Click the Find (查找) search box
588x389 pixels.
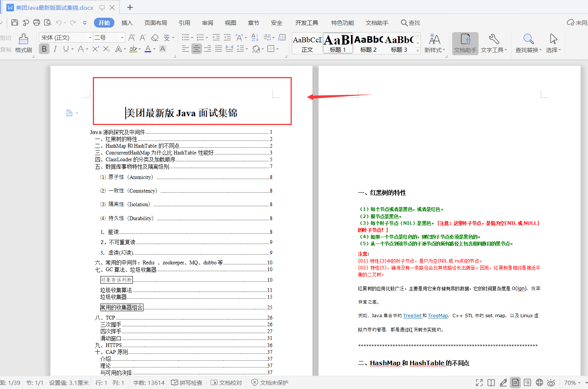[411, 23]
